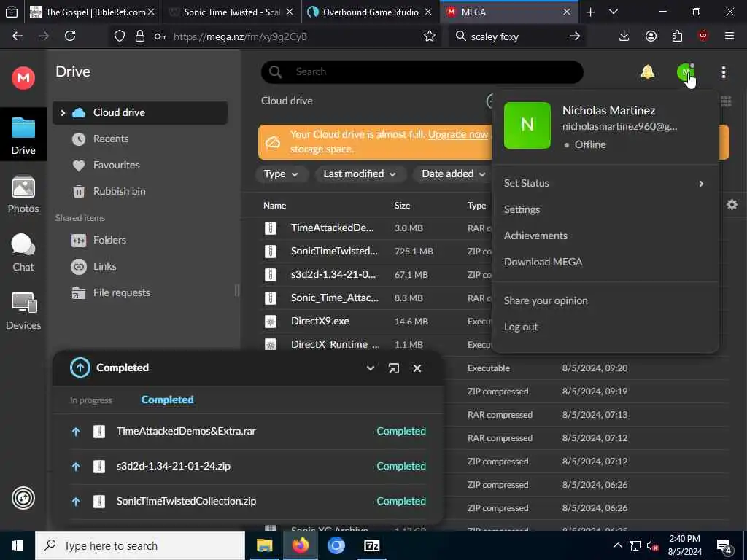The height and width of the screenshot is (560, 747).
Task: Click the MEGA Search field
Action: pyautogui.click(x=422, y=72)
